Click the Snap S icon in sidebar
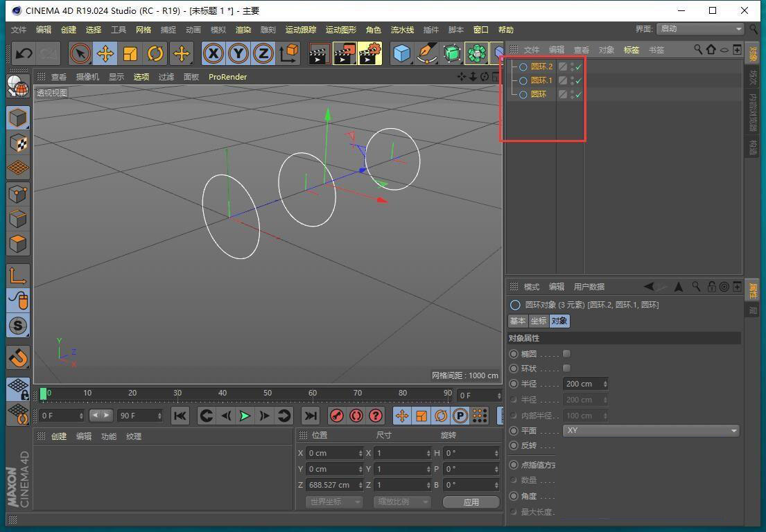766x532 pixels. tap(18, 326)
